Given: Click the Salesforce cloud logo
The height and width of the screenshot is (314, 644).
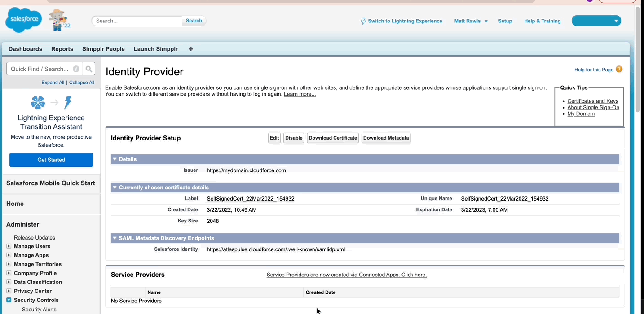Looking at the screenshot, I should click(23, 21).
